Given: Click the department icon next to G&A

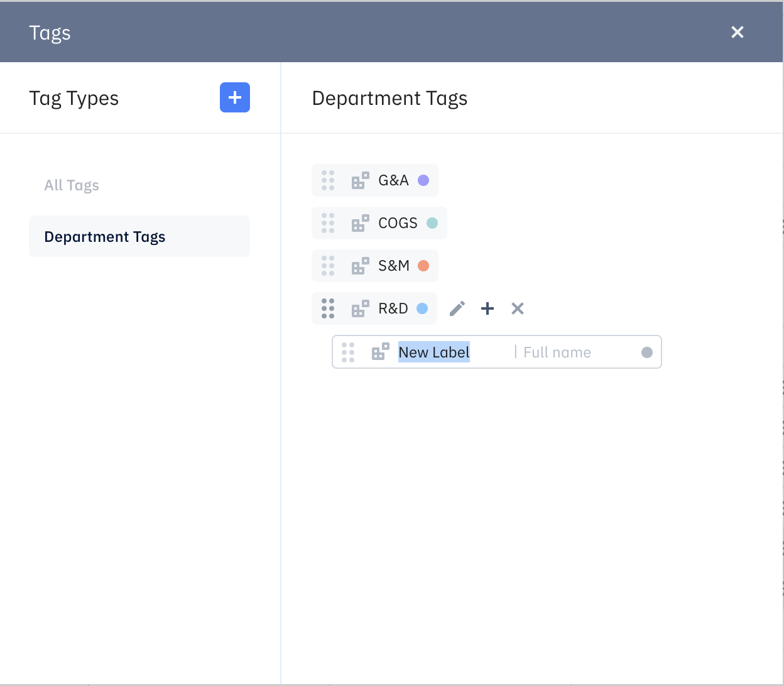Looking at the screenshot, I should click(x=361, y=180).
